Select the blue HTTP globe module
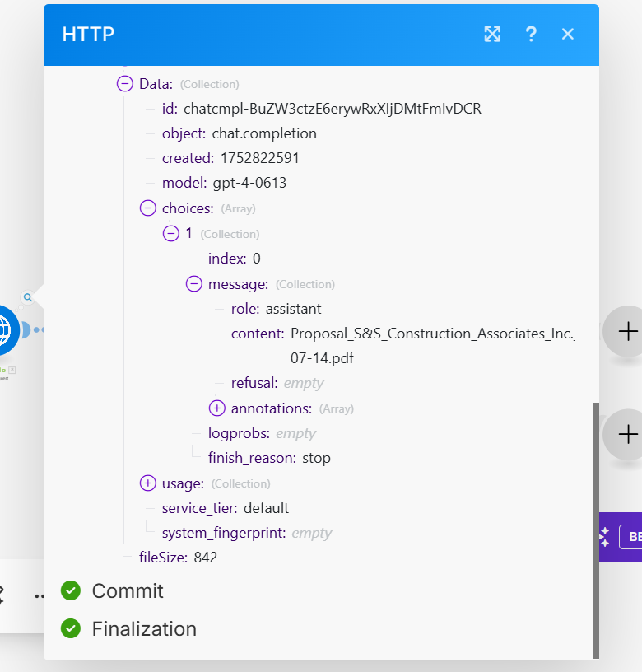Image resolution: width=642 pixels, height=672 pixels. (x=7, y=329)
